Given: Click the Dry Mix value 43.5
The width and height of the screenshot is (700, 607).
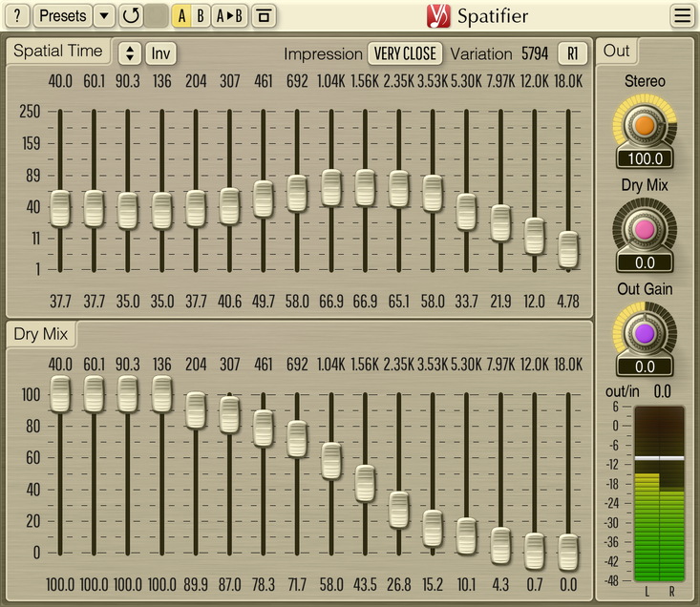Looking at the screenshot, I should click(365, 585).
